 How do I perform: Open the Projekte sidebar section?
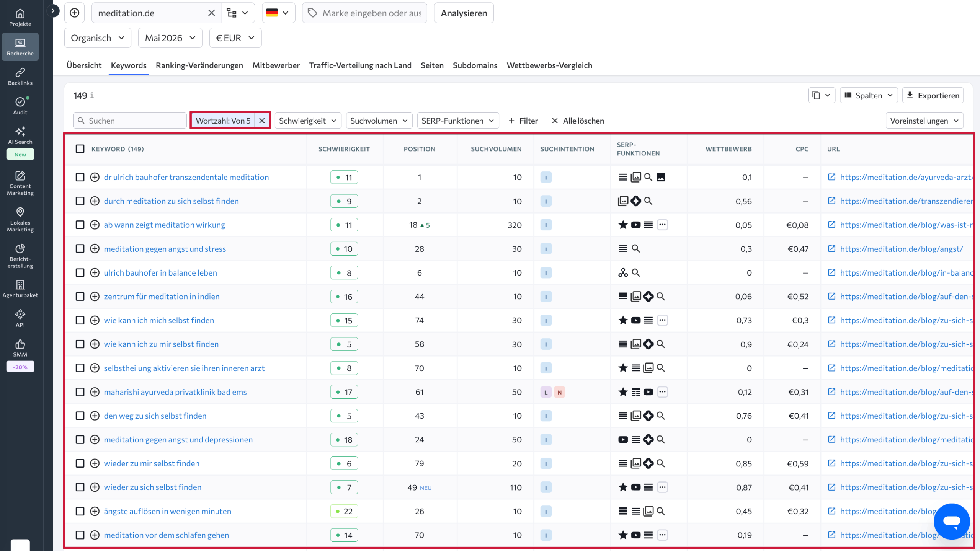tap(20, 18)
